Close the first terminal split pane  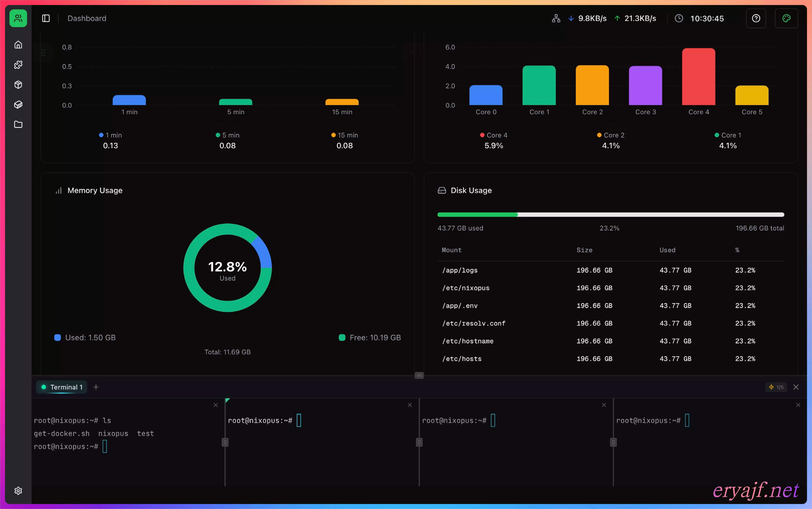[216, 405]
